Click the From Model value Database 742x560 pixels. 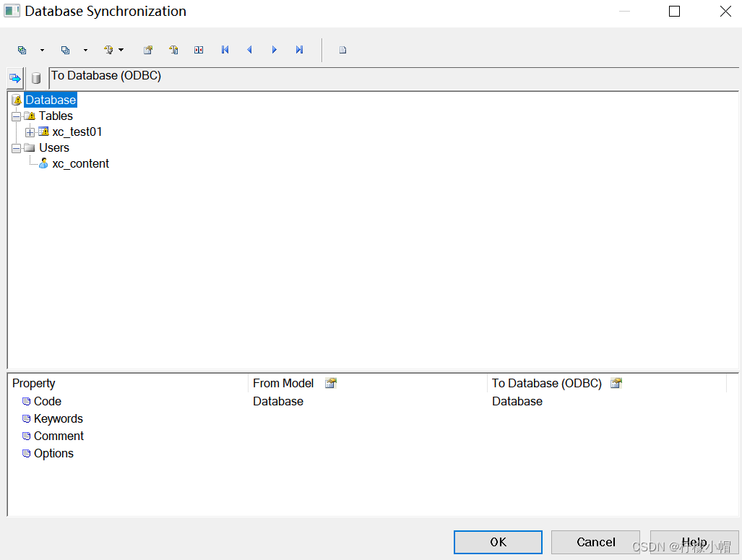(x=278, y=402)
